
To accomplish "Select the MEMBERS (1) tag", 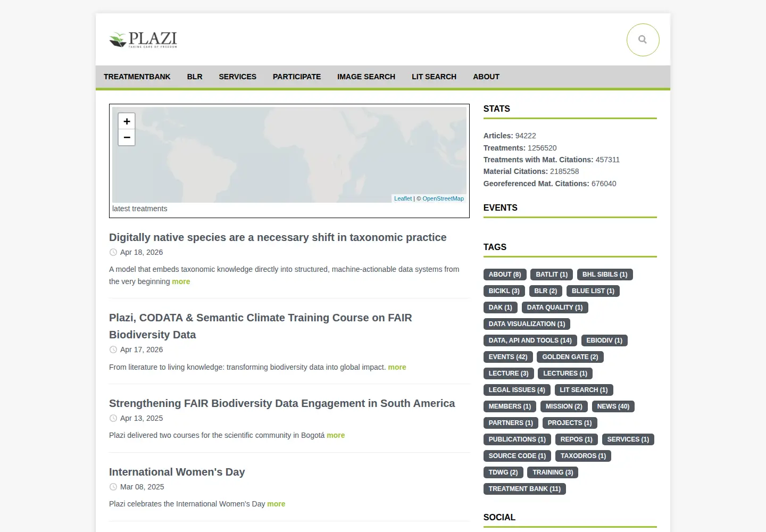I will [x=510, y=406].
